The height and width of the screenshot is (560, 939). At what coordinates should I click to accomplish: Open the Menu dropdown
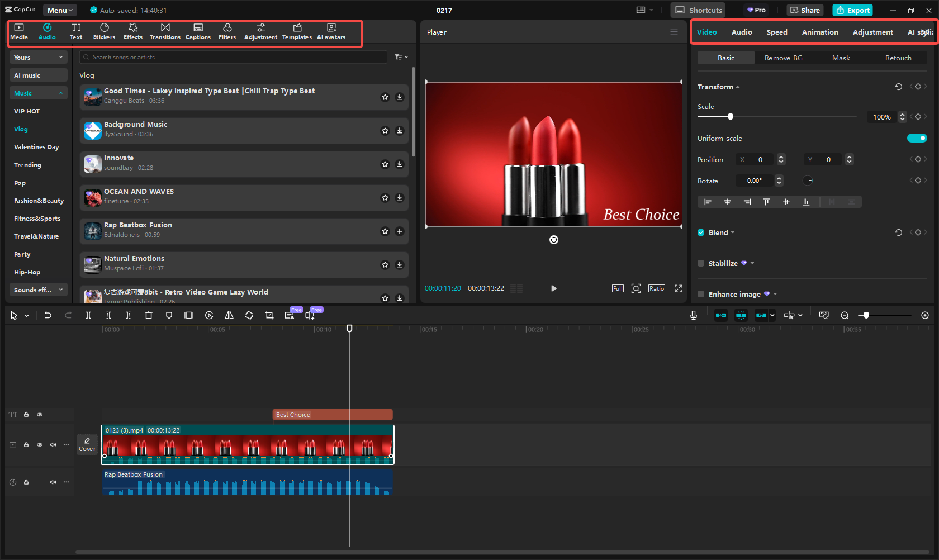click(60, 10)
